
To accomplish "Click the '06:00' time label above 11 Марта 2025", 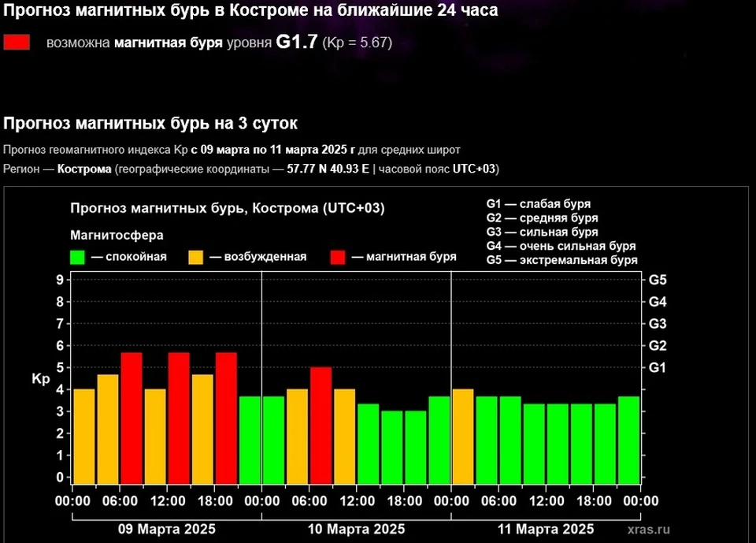I will 498,501.
